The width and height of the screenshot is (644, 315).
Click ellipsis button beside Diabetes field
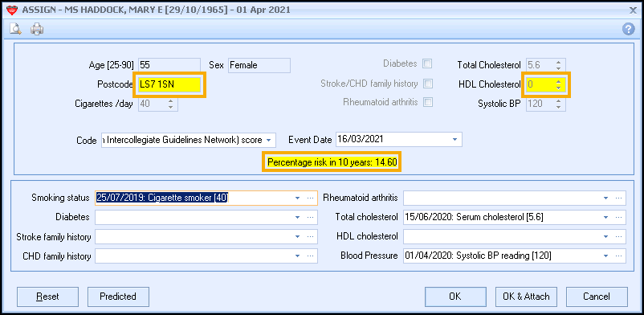click(311, 217)
